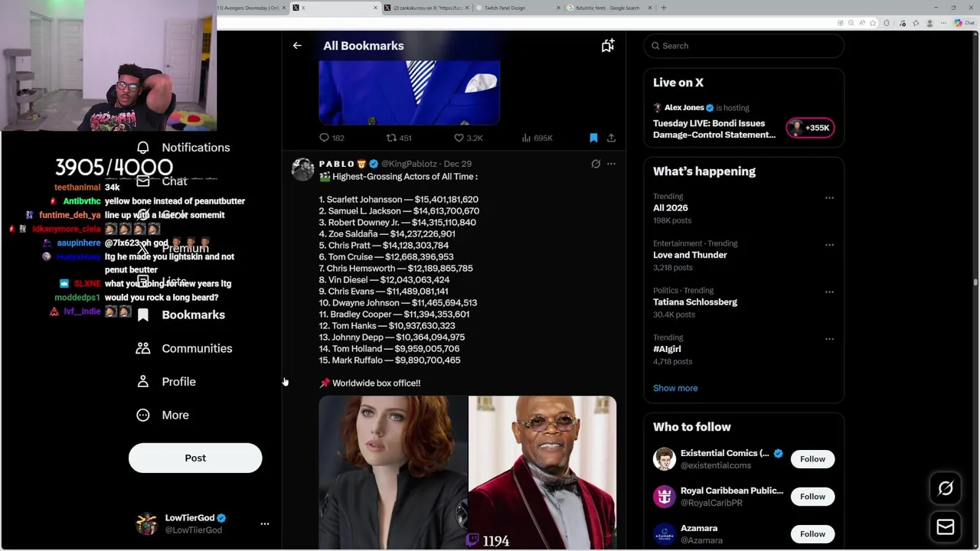This screenshot has height=551, width=980.
Task: Open the clear all bookmarks icon
Action: (x=608, y=46)
